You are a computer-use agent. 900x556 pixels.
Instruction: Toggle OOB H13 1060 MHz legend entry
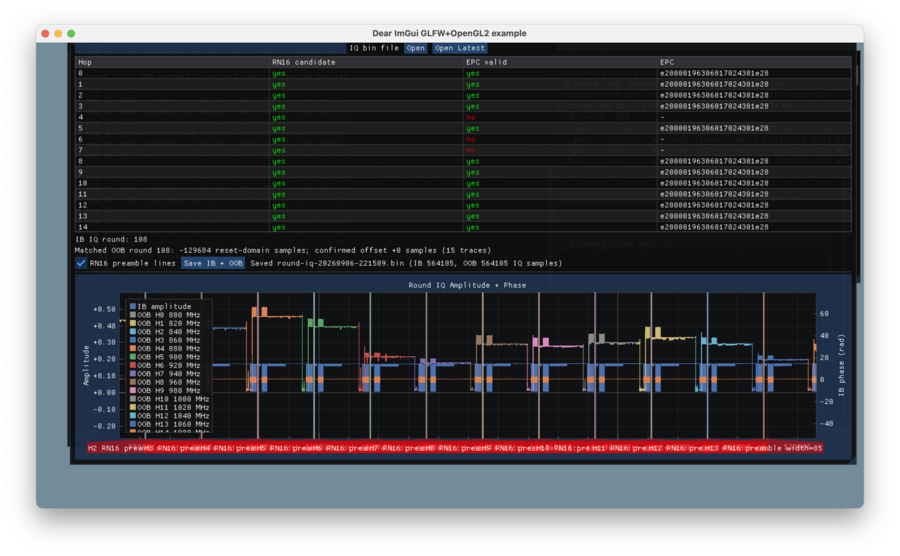click(x=169, y=424)
